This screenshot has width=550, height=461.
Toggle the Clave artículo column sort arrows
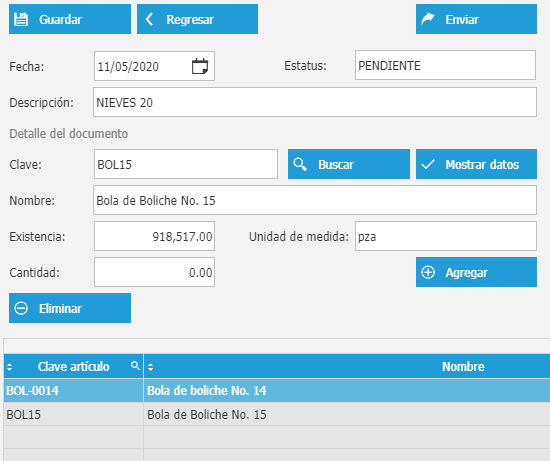coord(9,367)
